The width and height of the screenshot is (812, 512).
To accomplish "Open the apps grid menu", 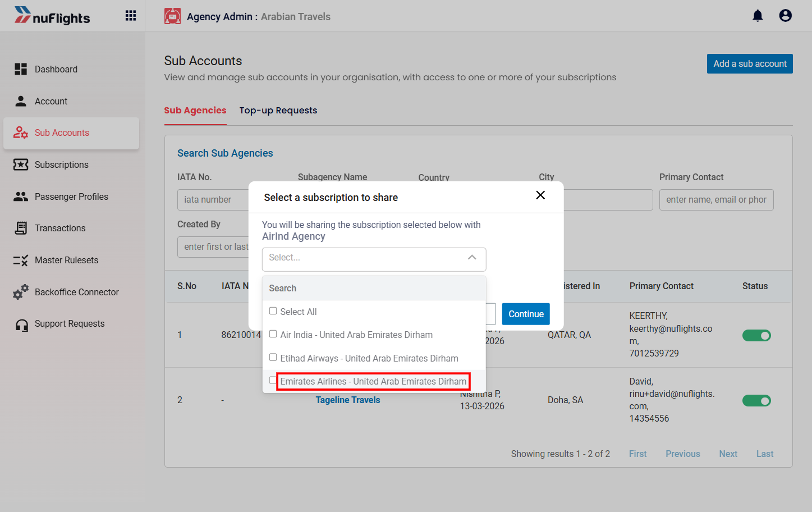I will coord(131,16).
